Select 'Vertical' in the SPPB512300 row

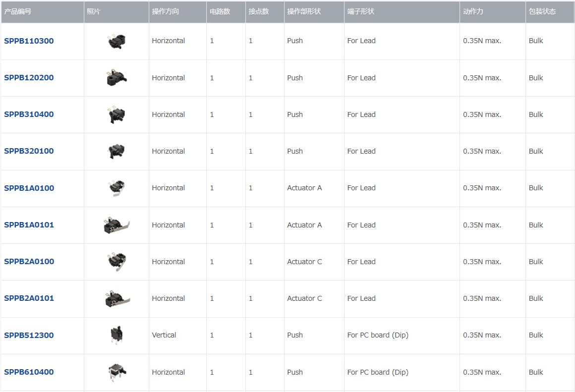click(164, 335)
